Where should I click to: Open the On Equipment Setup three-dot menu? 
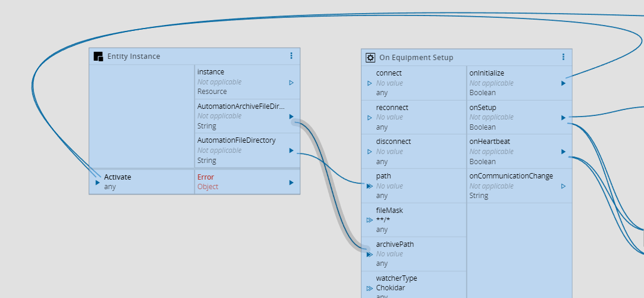click(563, 57)
